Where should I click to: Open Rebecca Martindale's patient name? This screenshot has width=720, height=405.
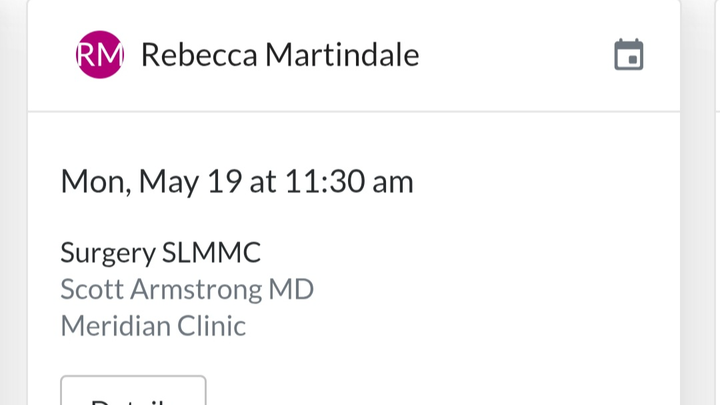(x=280, y=55)
